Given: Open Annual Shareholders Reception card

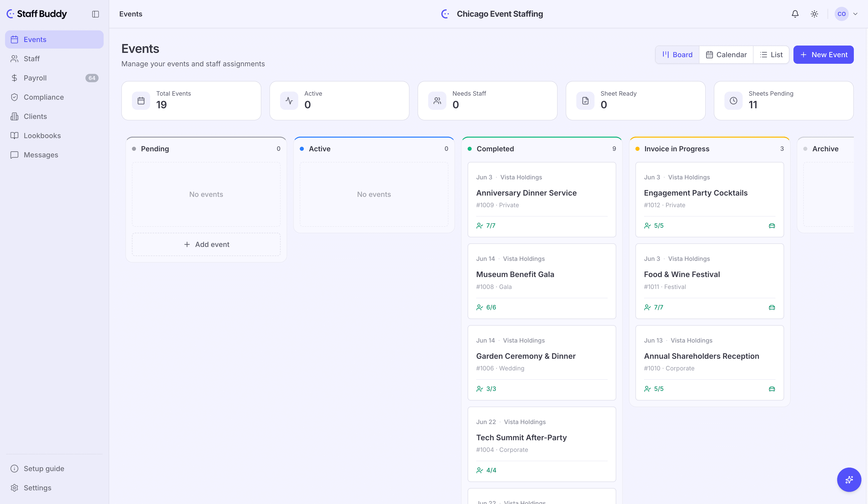Looking at the screenshot, I should [x=710, y=363].
